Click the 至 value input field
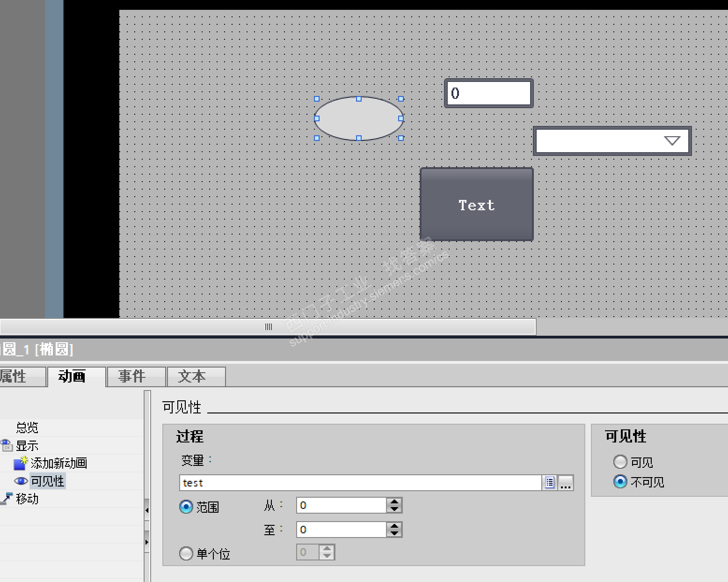The image size is (728, 582). pos(342,530)
